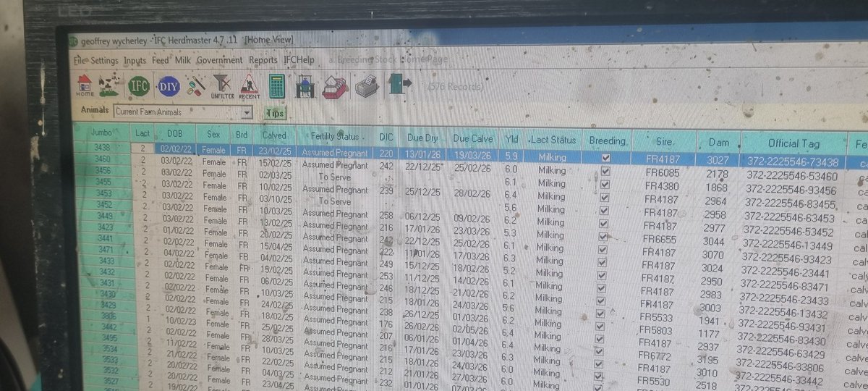Open the Feed menu

coord(161,61)
